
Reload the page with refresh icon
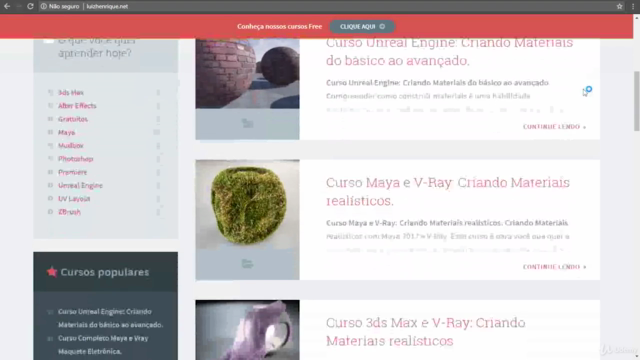point(30,6)
